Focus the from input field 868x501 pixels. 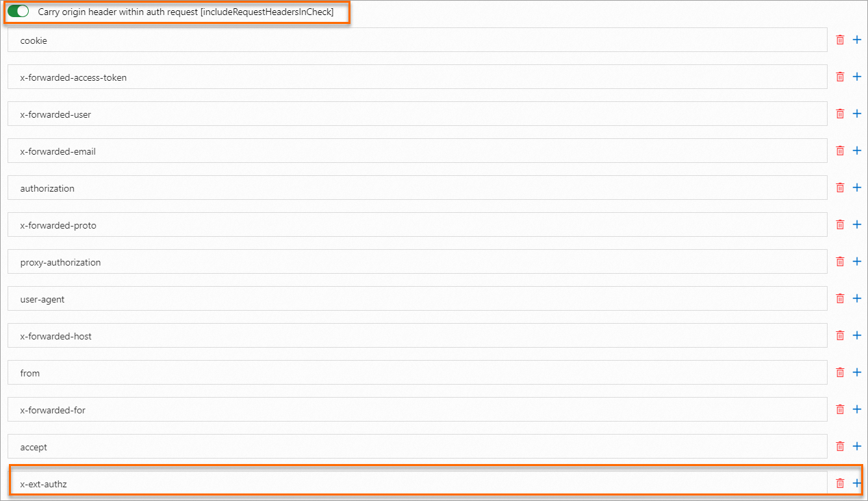(x=418, y=372)
